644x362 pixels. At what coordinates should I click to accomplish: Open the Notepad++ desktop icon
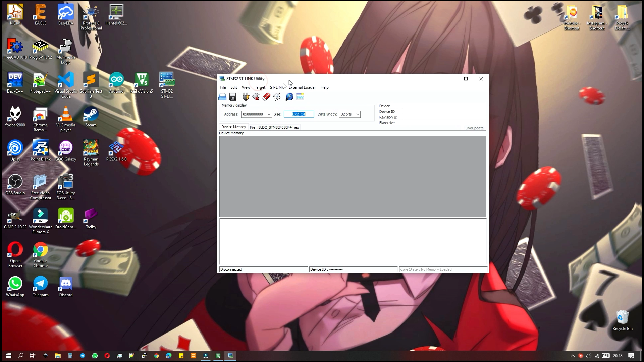coord(41,83)
